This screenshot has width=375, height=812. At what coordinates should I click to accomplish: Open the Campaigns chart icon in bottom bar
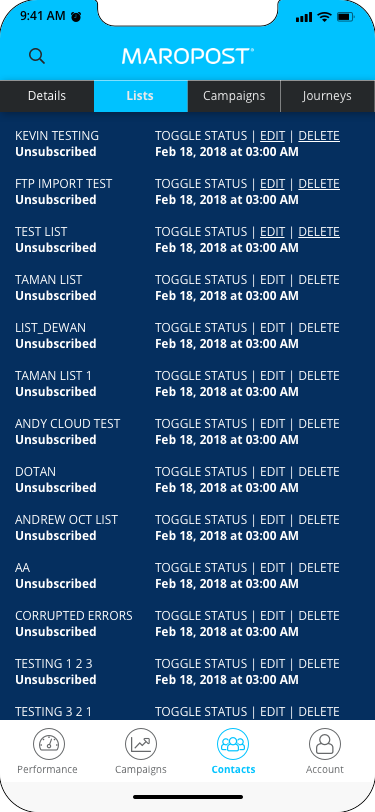pos(141,744)
